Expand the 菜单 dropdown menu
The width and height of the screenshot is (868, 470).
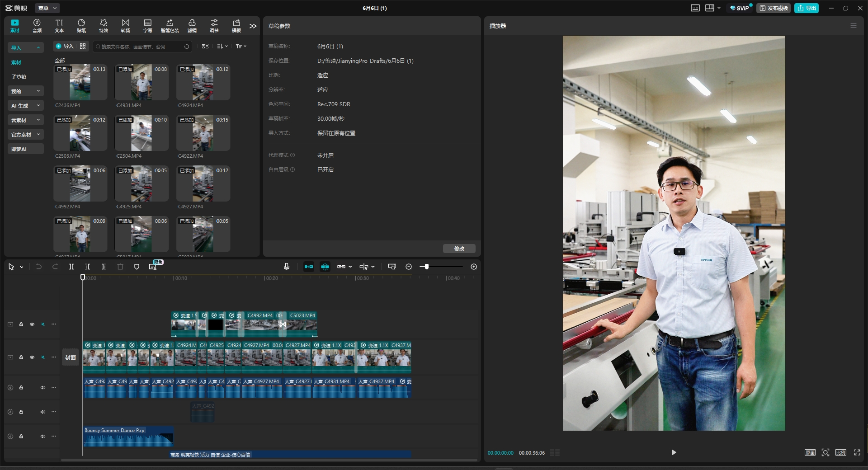pos(47,8)
